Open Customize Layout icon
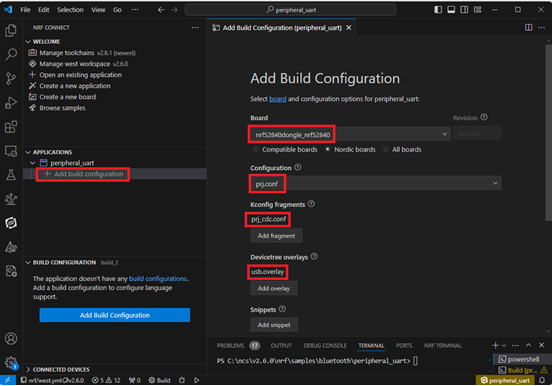The height and width of the screenshot is (386, 552). 477,10
